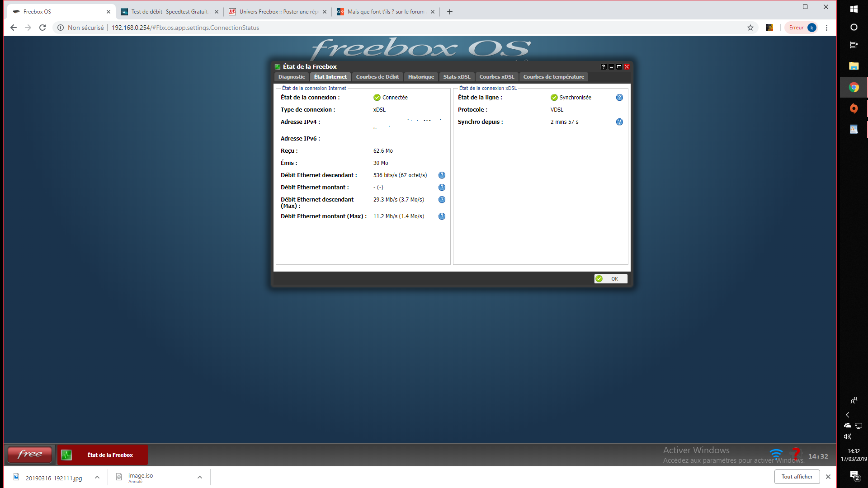Viewport: 868px width, 488px height.
Task: Expand hidden system tray icons
Action: coord(848,415)
